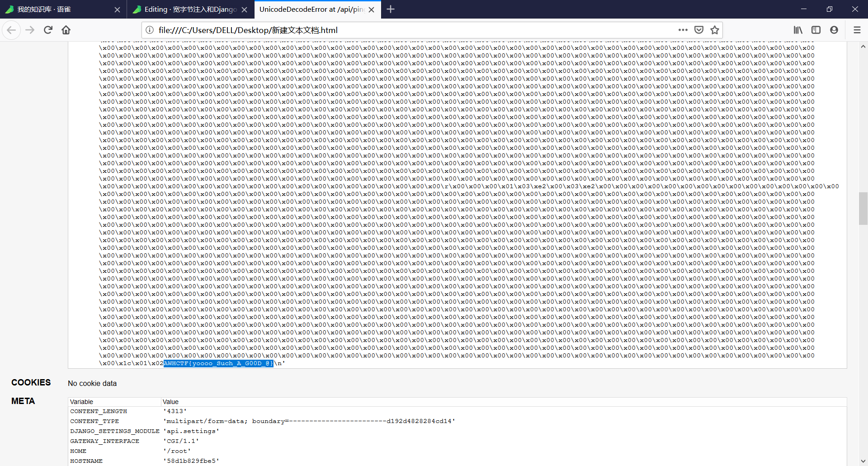Click the 'No cookie data' text
Viewport: 868px width, 466px height.
92,384
